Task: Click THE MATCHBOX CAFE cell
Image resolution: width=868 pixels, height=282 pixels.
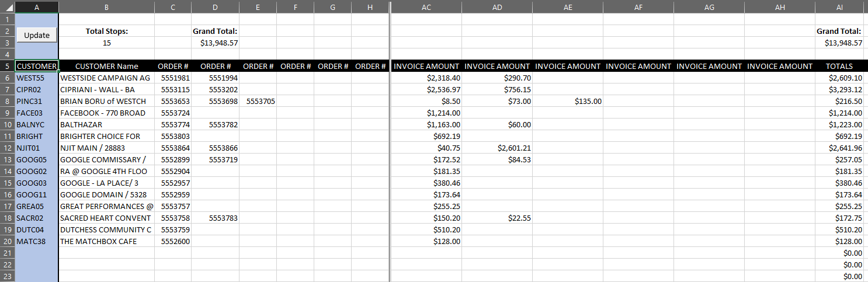Action: [106, 241]
